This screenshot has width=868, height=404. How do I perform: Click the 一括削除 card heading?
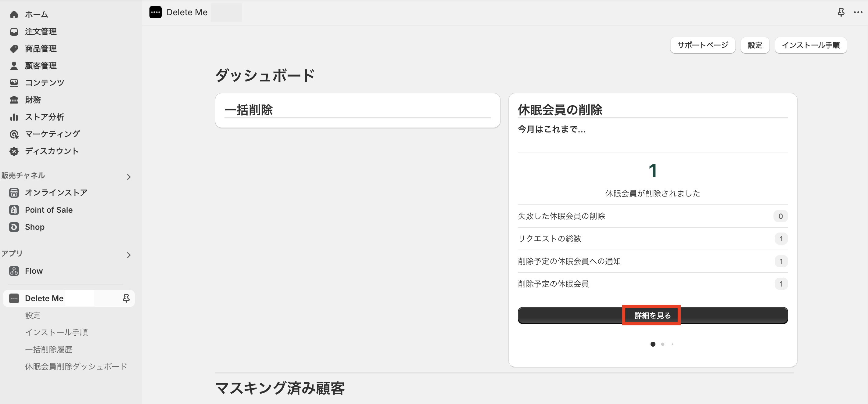(x=249, y=110)
